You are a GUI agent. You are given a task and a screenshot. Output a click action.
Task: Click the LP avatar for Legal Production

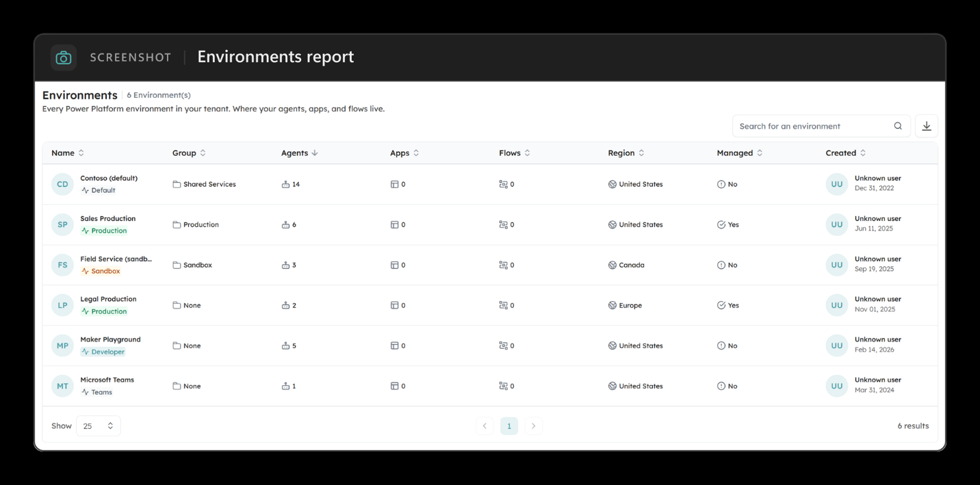point(62,305)
